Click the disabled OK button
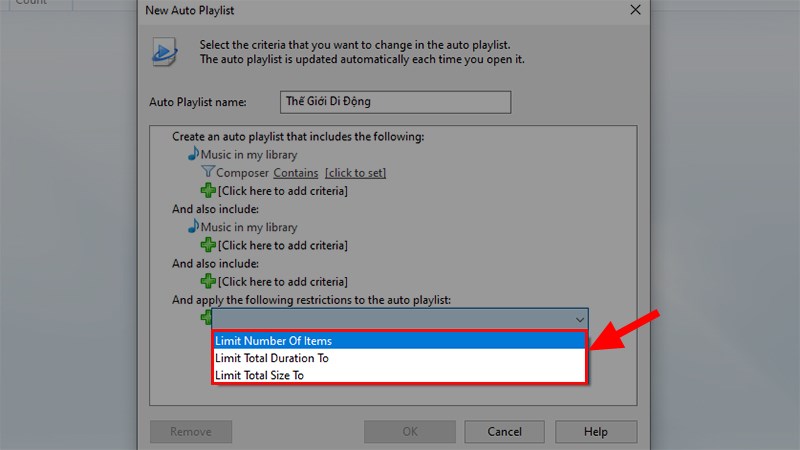800x450 pixels. (x=410, y=432)
